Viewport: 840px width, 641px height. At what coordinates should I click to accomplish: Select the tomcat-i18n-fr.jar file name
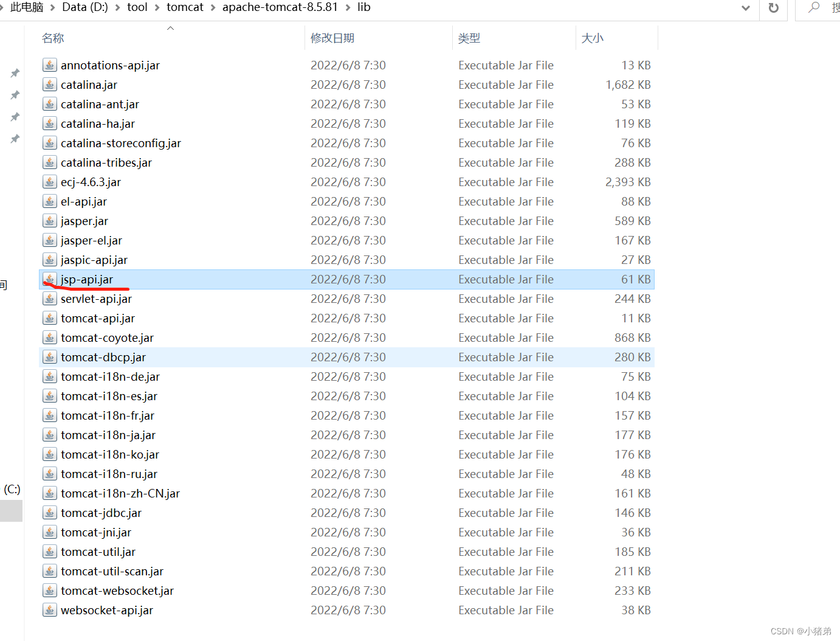108,415
